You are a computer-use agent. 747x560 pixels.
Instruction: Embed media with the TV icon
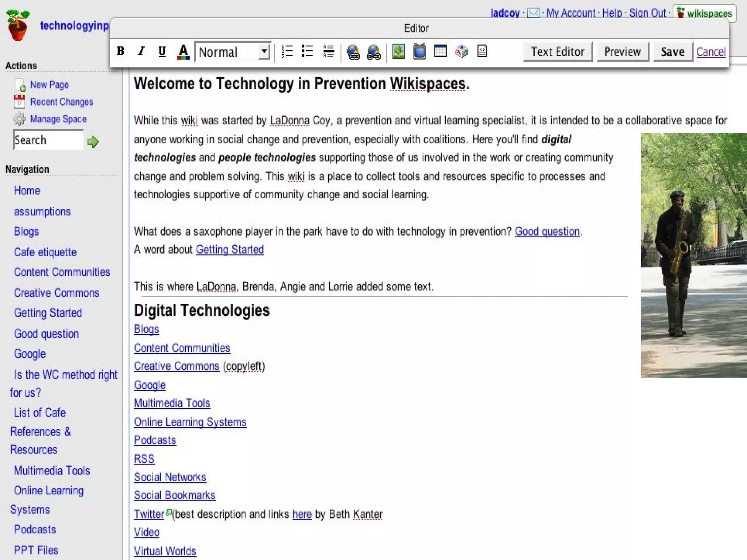[x=419, y=51]
